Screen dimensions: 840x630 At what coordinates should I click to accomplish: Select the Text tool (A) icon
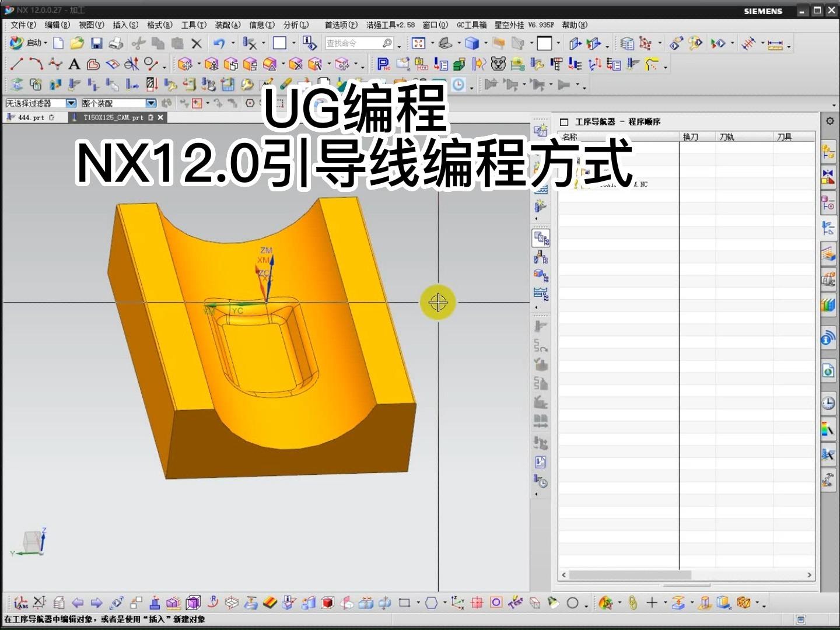click(x=74, y=64)
